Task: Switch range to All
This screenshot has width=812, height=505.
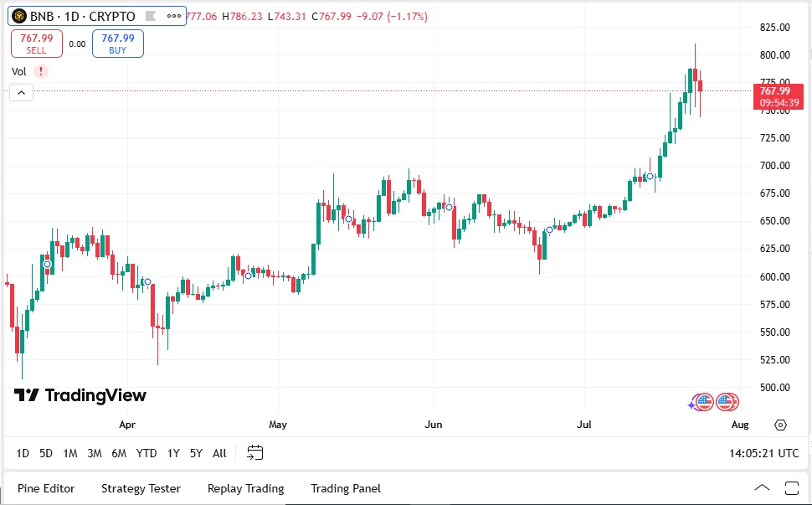Action: click(x=219, y=453)
